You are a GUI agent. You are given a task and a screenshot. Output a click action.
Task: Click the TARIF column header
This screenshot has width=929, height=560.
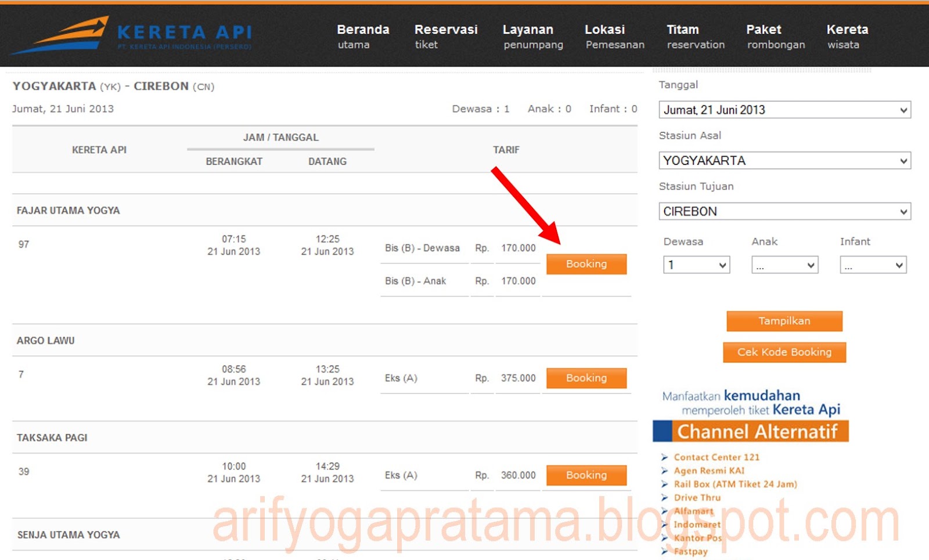click(506, 150)
